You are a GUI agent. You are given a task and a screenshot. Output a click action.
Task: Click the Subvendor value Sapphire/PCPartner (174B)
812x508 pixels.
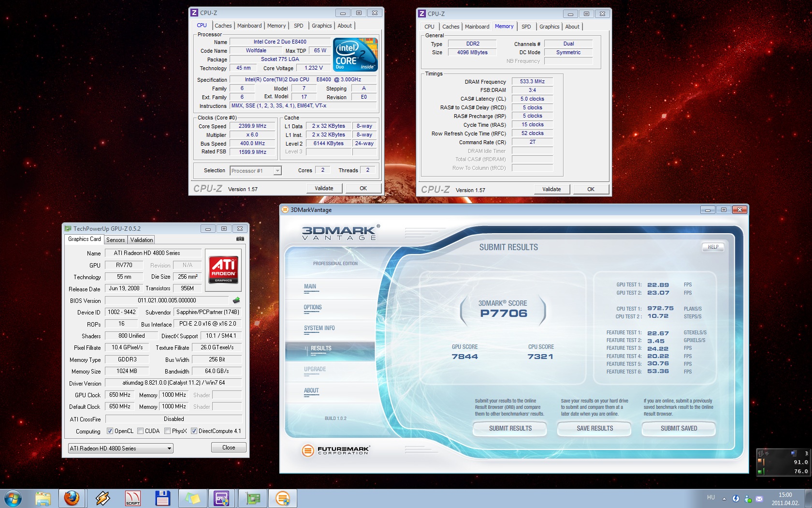[208, 312]
